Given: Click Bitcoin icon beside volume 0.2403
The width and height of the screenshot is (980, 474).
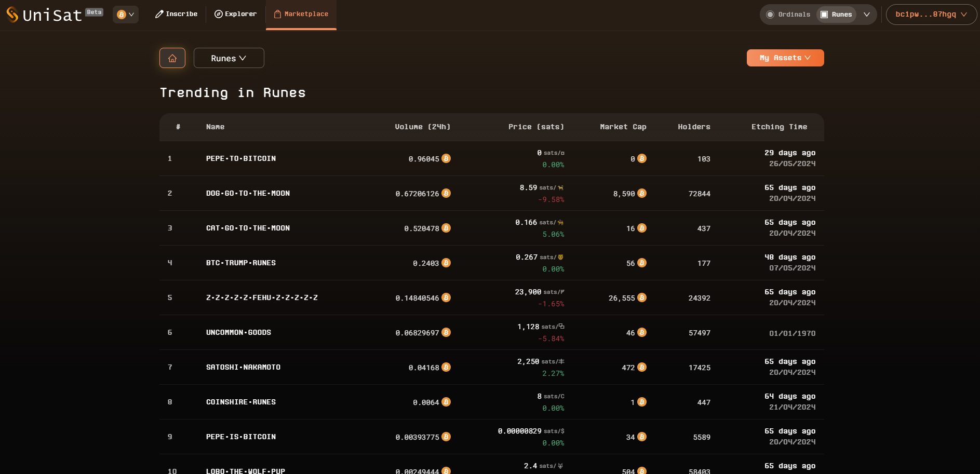Looking at the screenshot, I should click(x=446, y=263).
